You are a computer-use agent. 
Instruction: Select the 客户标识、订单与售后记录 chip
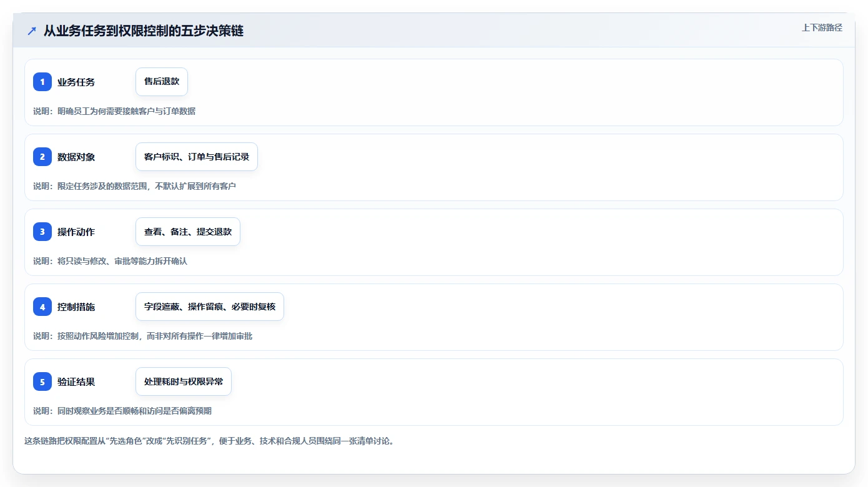[197, 157]
